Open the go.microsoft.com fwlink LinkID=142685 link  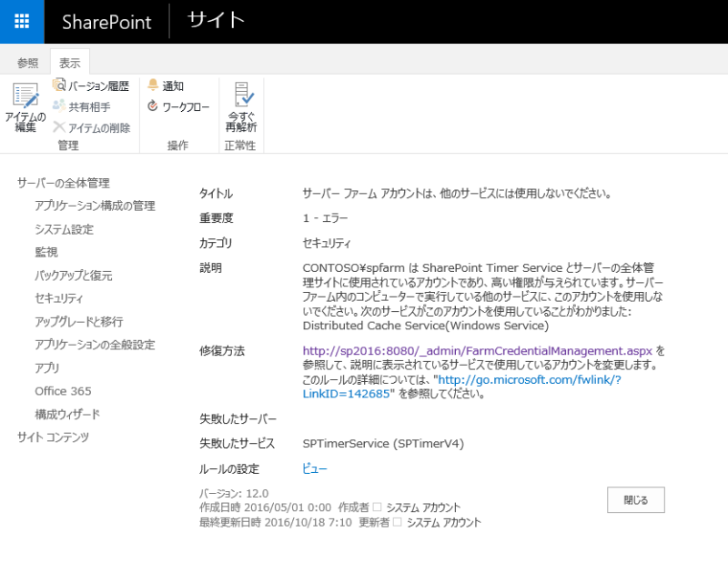[462, 387]
